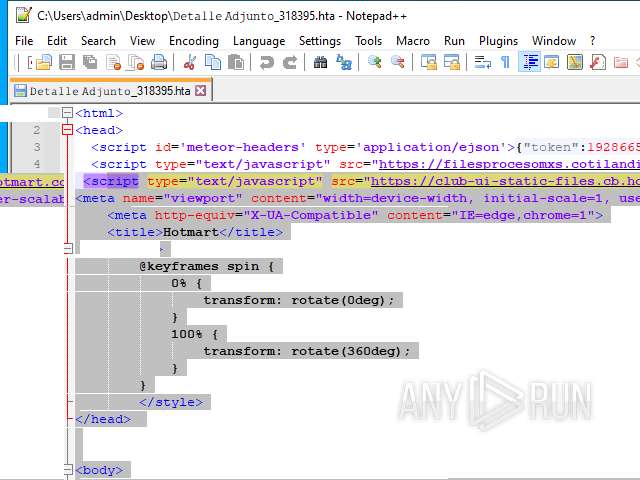Follow the filesprocesomxs.cotilandi script URL
Viewport: 640px width, 480px height.
(509, 164)
